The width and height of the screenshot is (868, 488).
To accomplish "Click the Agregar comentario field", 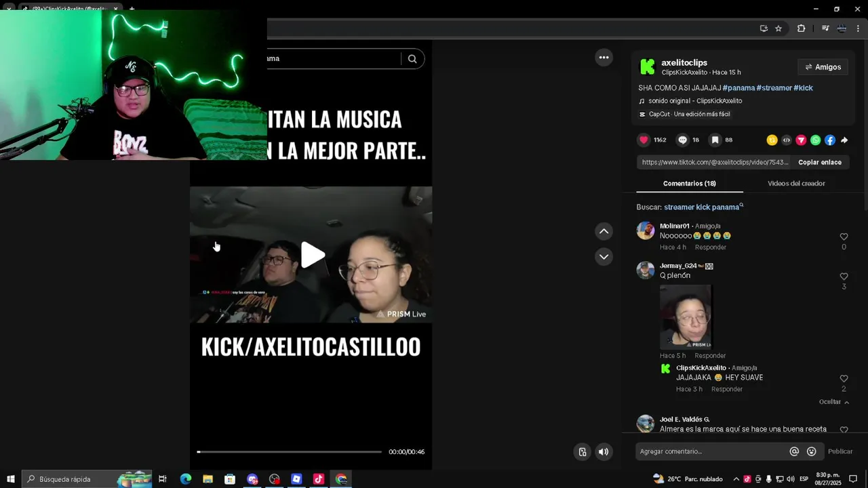I will click(x=712, y=451).
